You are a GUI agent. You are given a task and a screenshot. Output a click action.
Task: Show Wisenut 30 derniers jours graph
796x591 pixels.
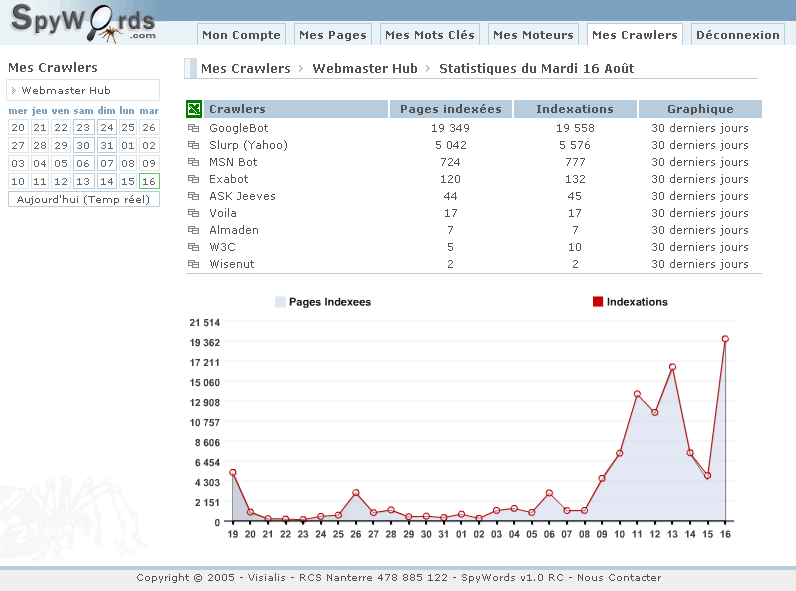700,264
